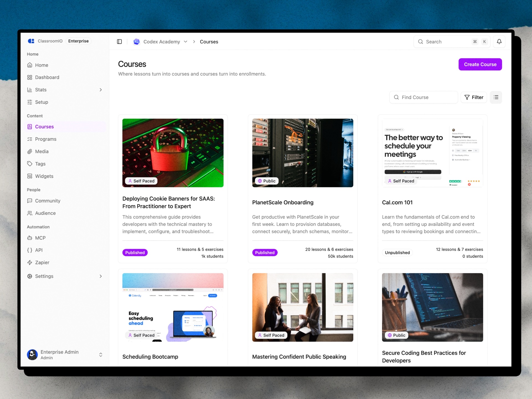Image resolution: width=532 pixels, height=399 pixels.
Task: Click the Zapier lightning icon
Action: click(30, 262)
